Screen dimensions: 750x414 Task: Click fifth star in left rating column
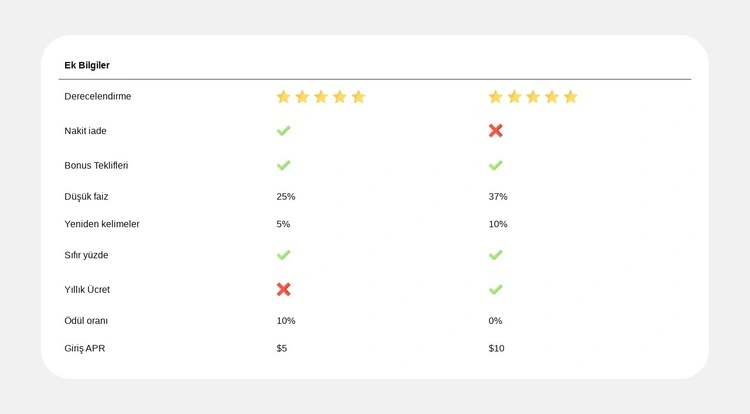coord(359,97)
